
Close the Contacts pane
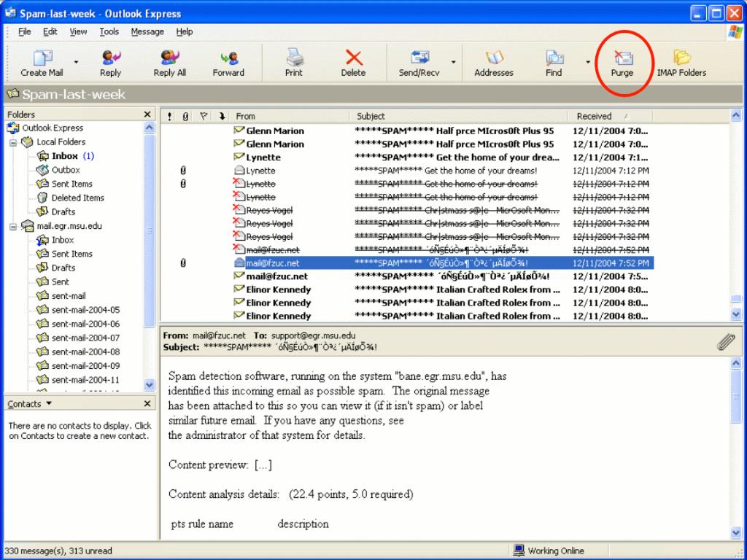147,404
